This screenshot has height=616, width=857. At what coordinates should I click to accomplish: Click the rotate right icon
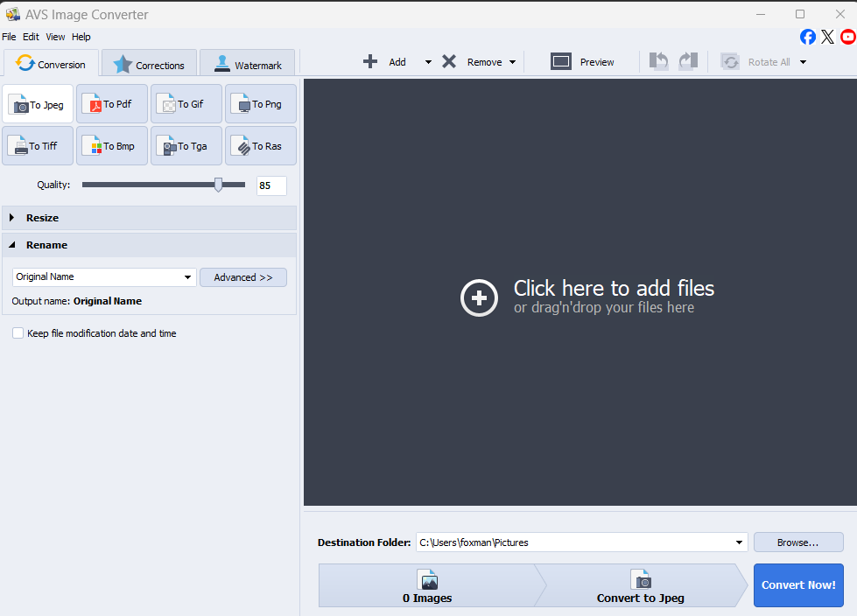688,60
